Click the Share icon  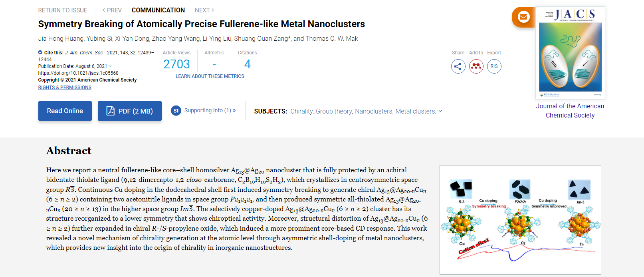(x=458, y=66)
